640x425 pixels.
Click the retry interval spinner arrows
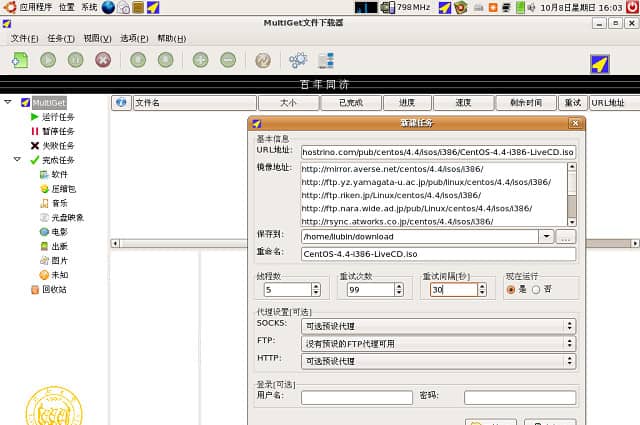[x=482, y=289]
